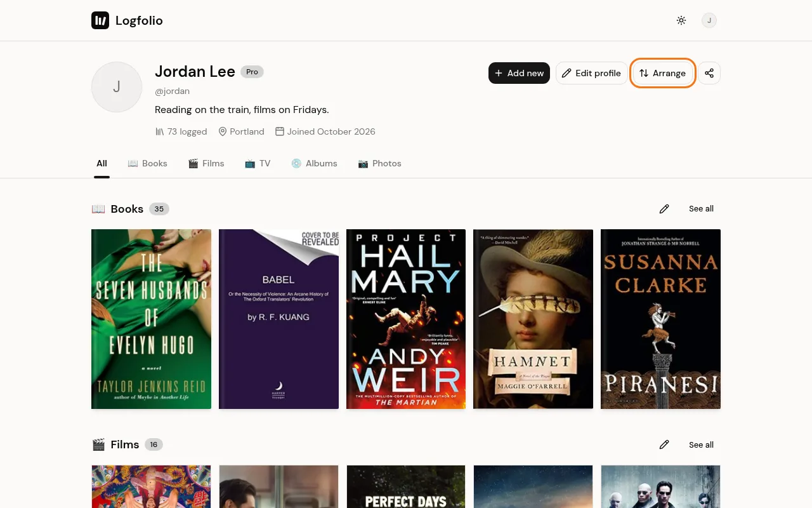Click the @jordan handle
The height and width of the screenshot is (508, 812).
pos(172,91)
